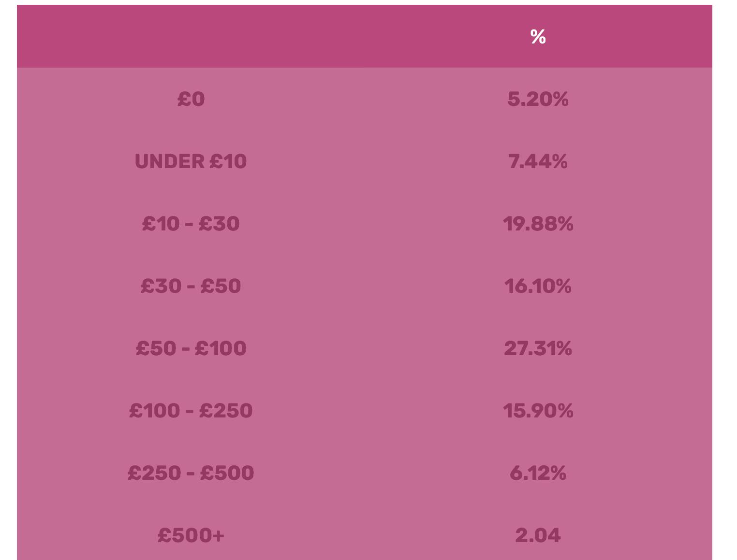Screen dimensions: 737x560
Task: Click the 19.88% value
Action: (x=538, y=224)
